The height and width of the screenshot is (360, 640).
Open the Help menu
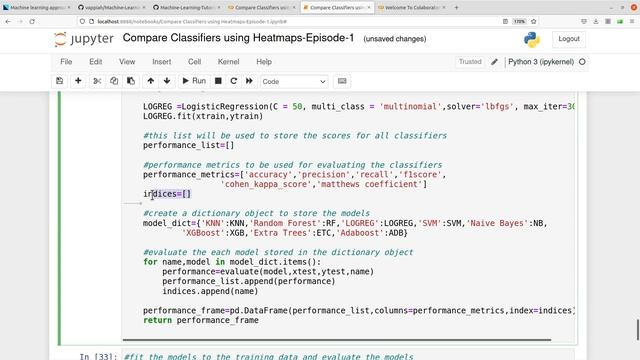(264, 62)
